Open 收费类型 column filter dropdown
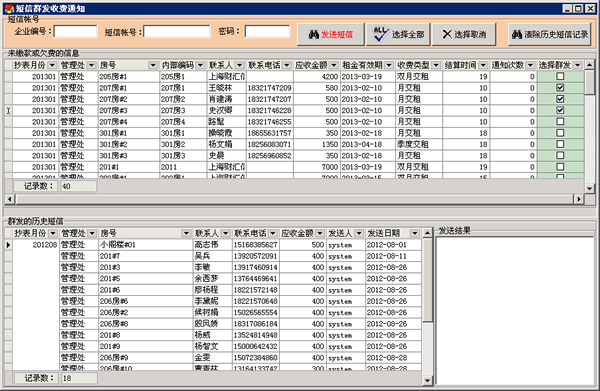 tap(436, 65)
